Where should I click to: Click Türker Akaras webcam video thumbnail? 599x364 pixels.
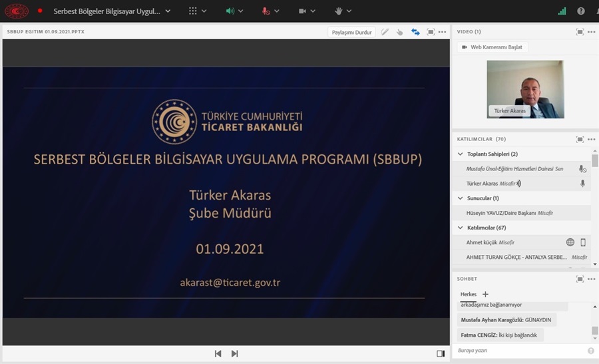coord(525,89)
